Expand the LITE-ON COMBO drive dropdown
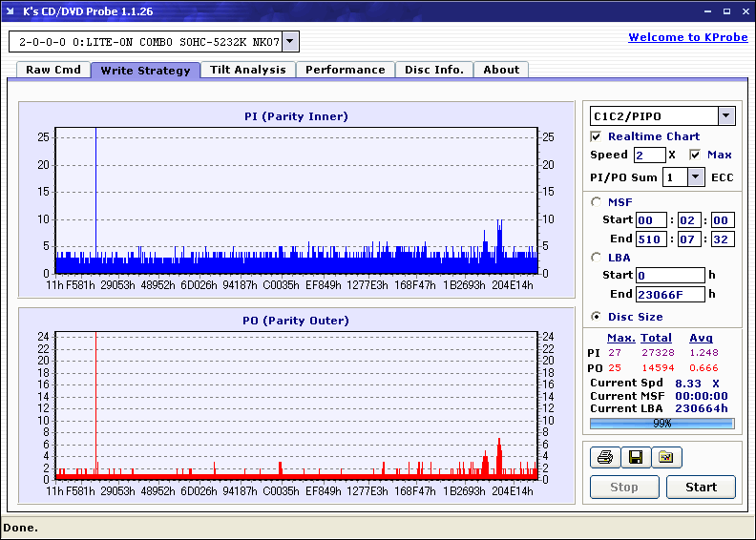 tap(290, 41)
